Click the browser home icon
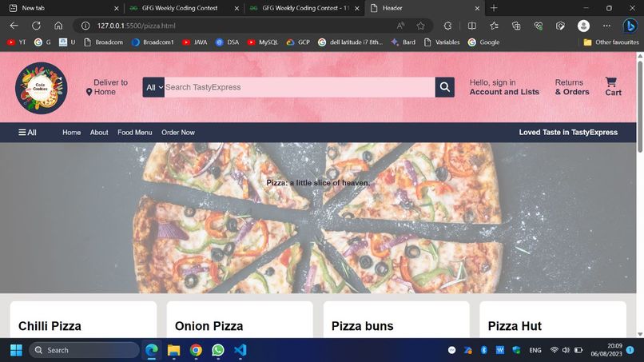Screen dimensions: 644x362 pos(58,26)
